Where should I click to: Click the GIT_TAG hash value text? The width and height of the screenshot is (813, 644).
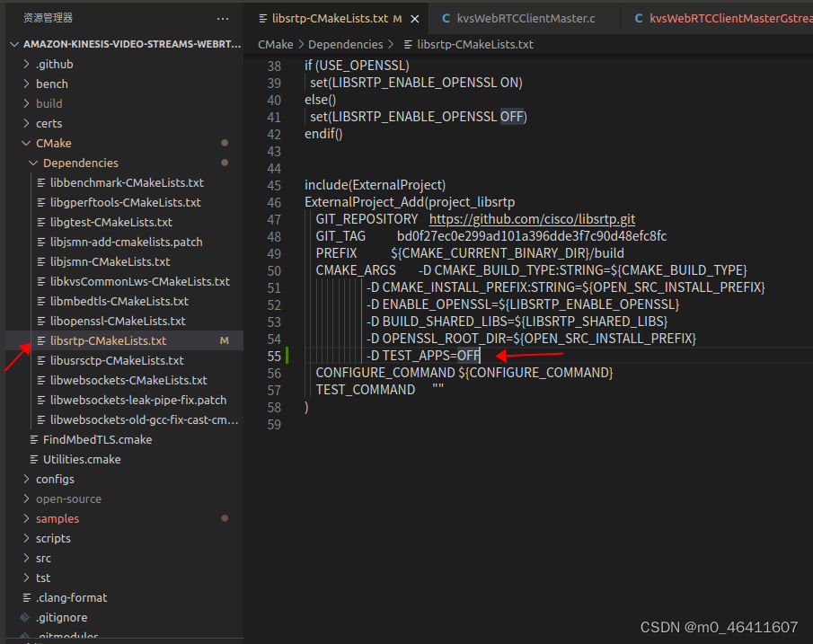tap(532, 236)
